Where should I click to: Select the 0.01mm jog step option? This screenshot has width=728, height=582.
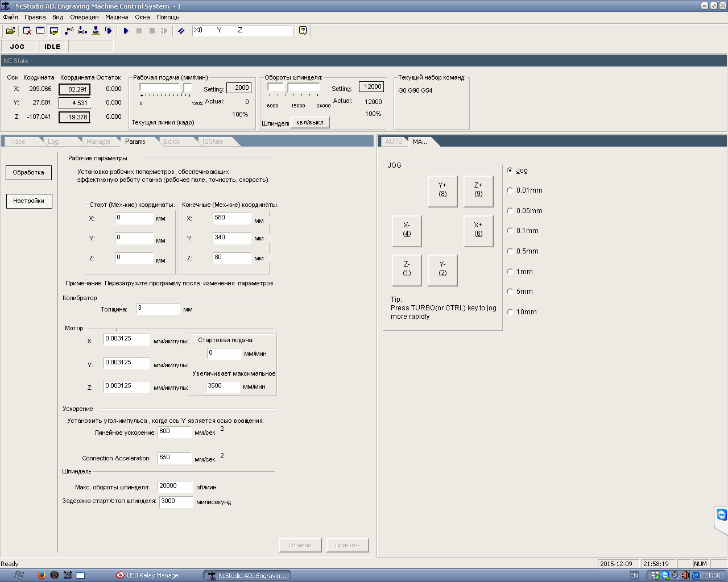pos(510,190)
